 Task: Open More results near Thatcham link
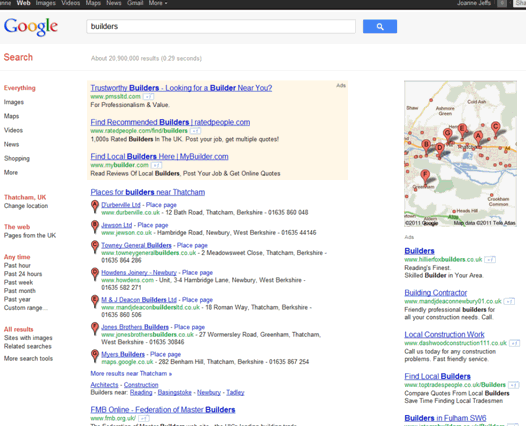click(131, 374)
